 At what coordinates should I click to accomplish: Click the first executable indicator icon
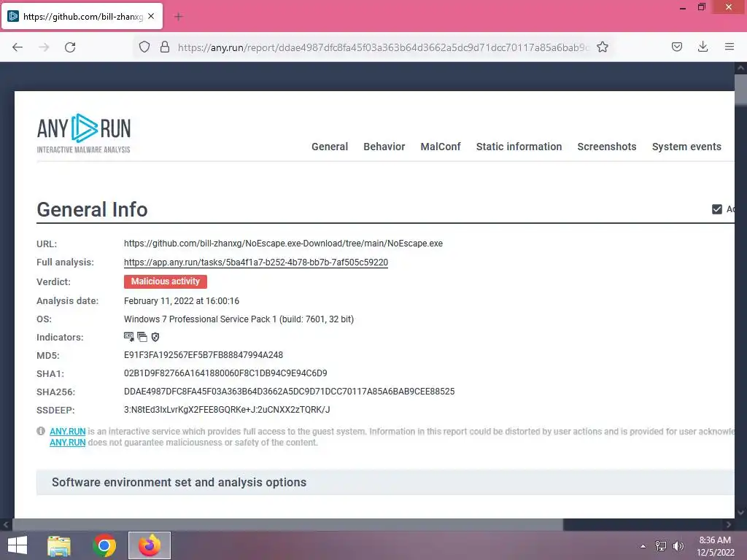click(x=128, y=337)
